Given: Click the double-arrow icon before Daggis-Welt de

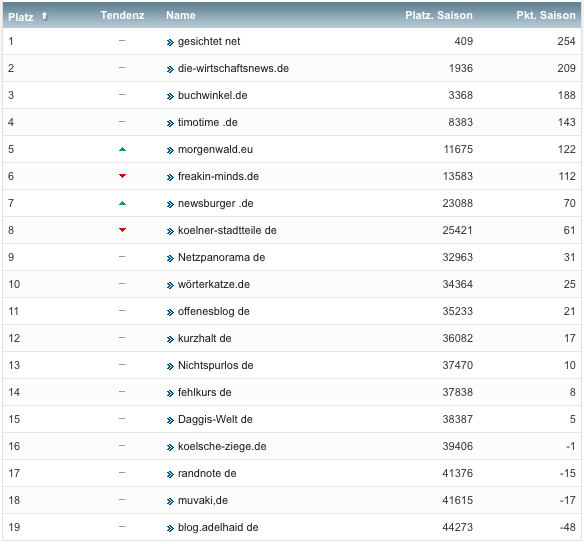Looking at the screenshot, I should [170, 420].
